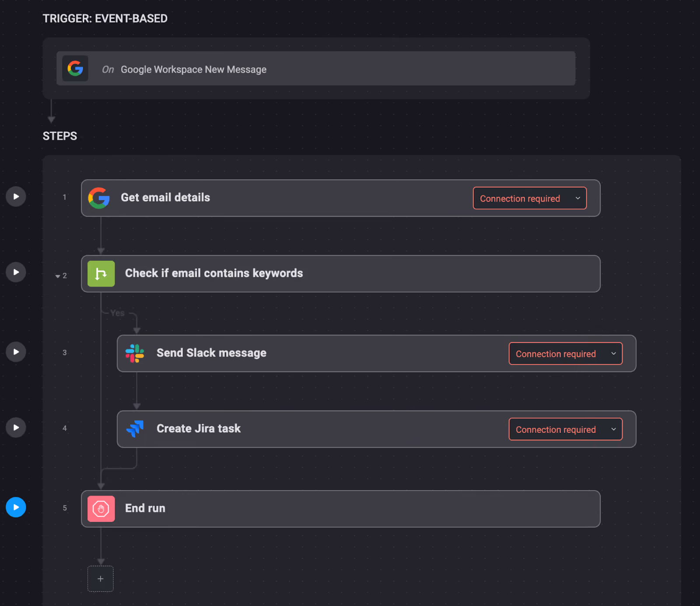700x606 pixels.
Task: Click the Google icon on Get email details
Action: [x=99, y=198]
